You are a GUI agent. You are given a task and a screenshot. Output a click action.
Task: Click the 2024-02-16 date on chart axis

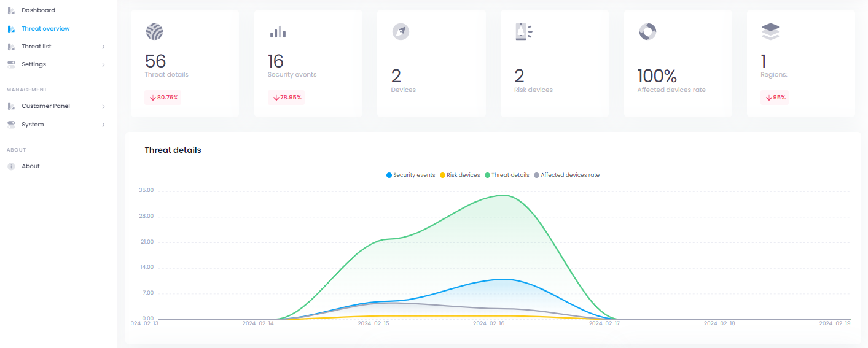(488, 323)
